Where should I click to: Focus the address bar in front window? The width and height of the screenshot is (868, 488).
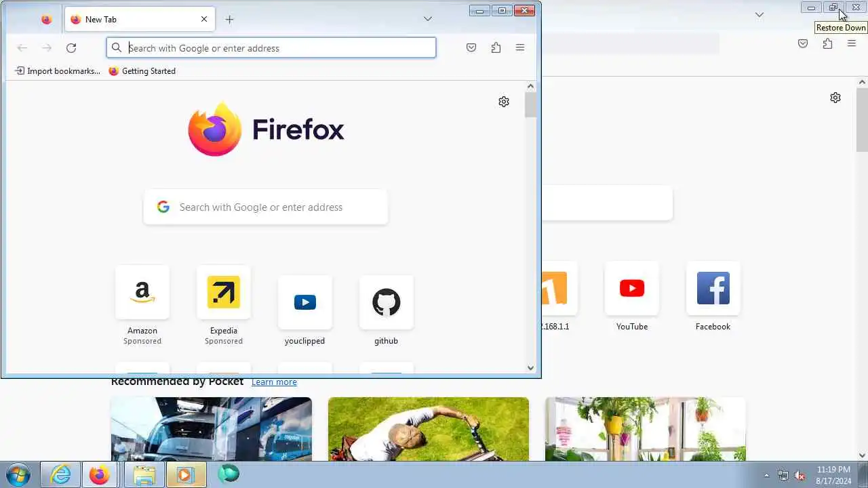pyautogui.click(x=271, y=47)
